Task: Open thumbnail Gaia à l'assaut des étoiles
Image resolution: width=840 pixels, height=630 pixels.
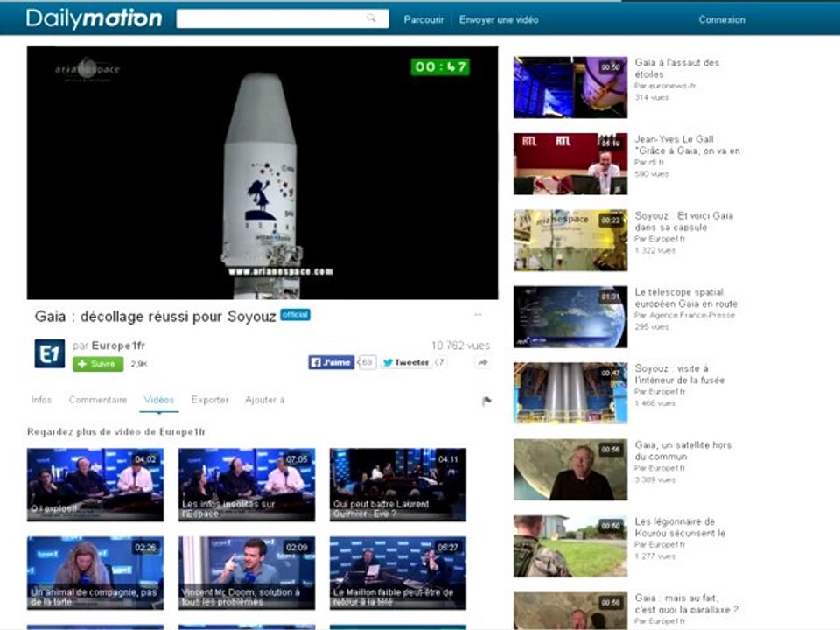Action: point(570,87)
